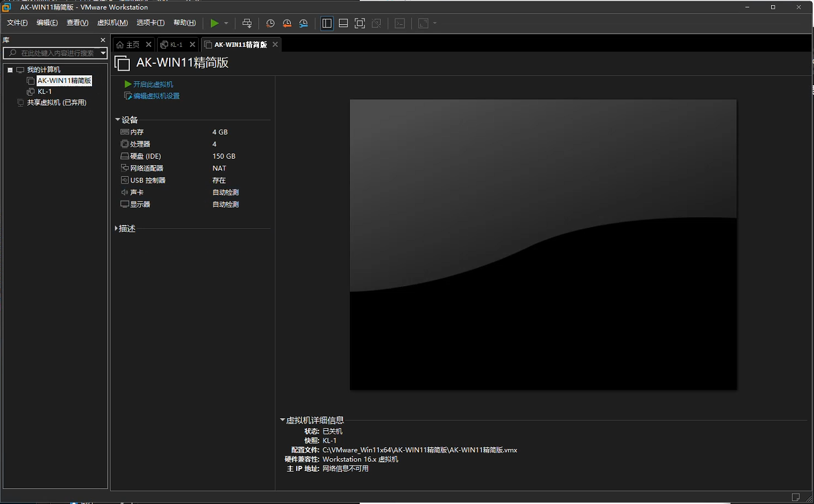Click the 开启此虚拟机 link
Image resolution: width=814 pixels, height=504 pixels.
(153, 85)
